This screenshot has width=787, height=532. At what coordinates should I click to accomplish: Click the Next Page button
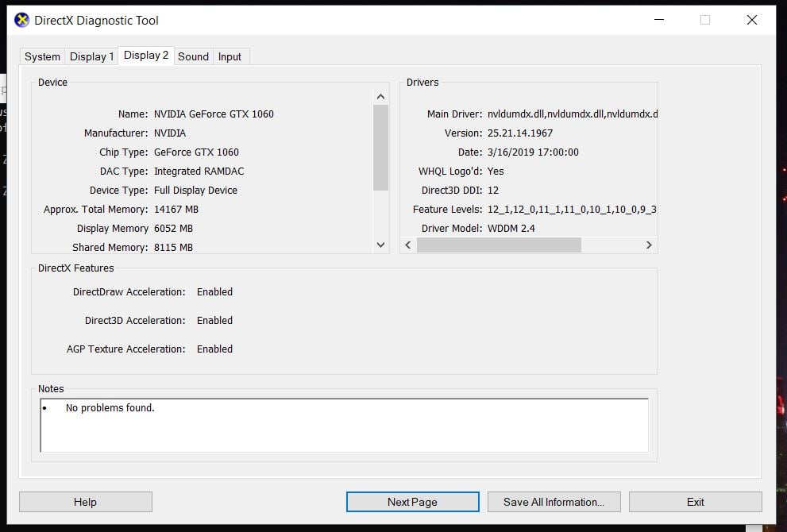click(x=413, y=502)
